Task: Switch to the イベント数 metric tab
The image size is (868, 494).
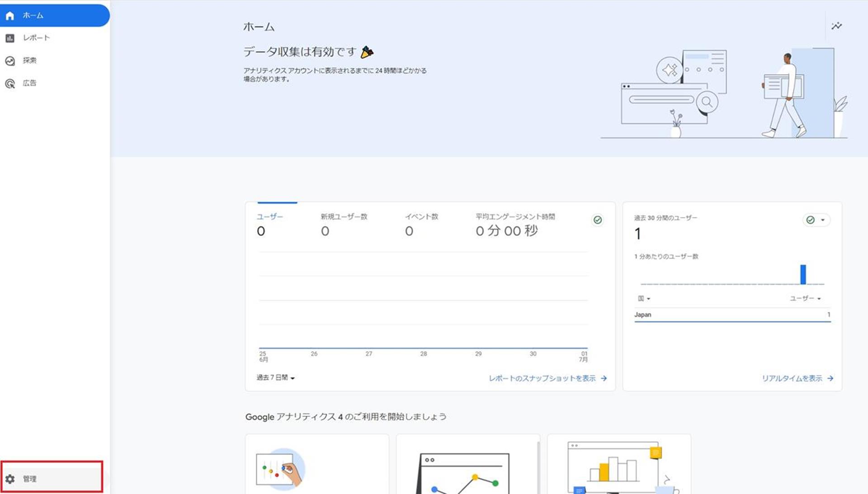Action: point(421,217)
